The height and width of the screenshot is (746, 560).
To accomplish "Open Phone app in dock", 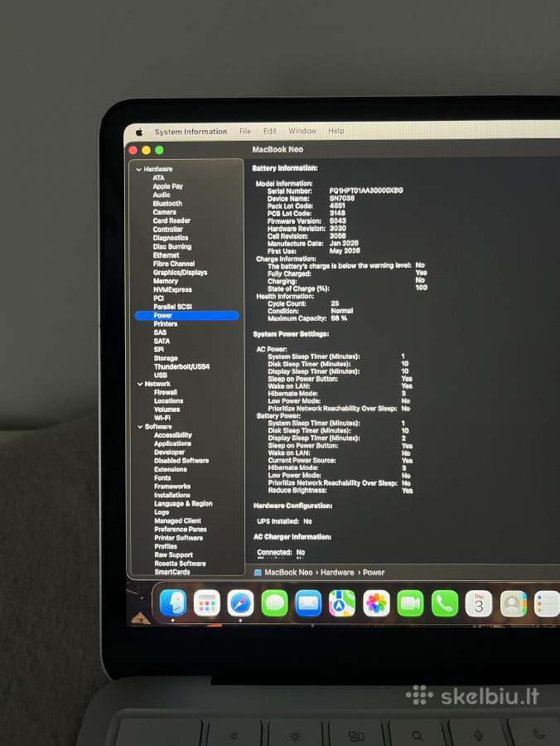I will [x=445, y=603].
